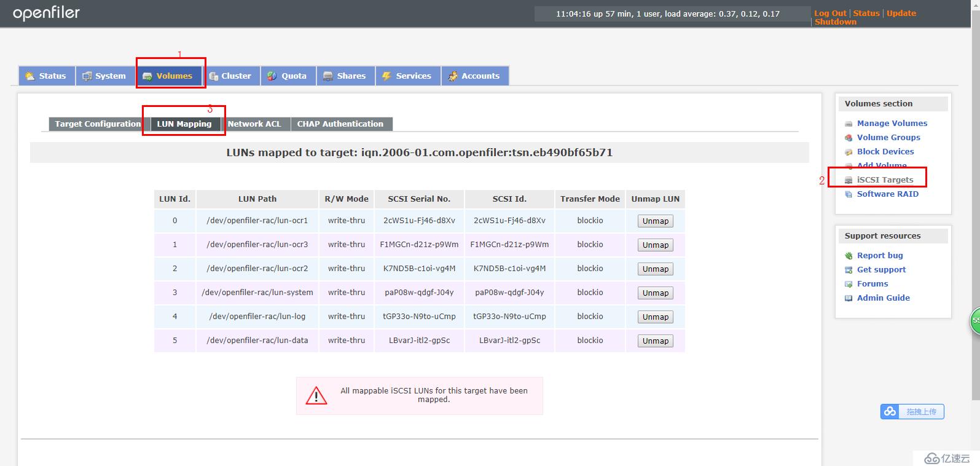Open Get support link
Screen dimensions: 980x466
point(881,270)
